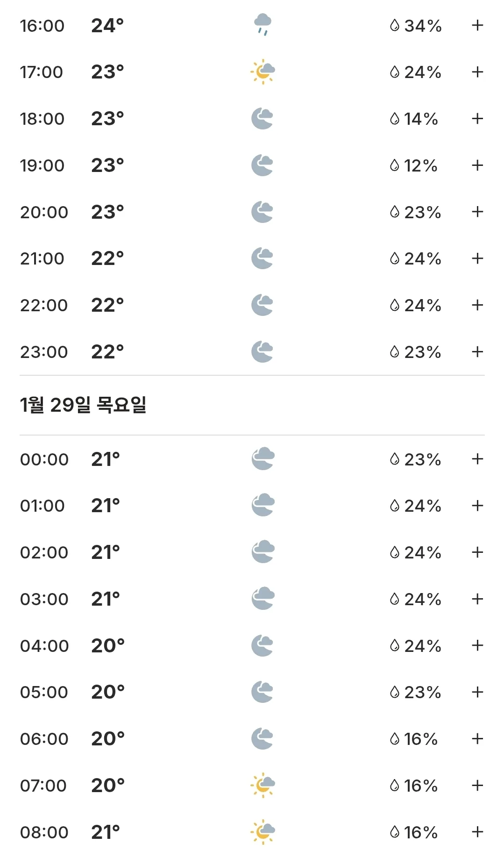This screenshot has width=504, height=851.
Task: Expand the 08:00 hourly forecast
Action: point(477,832)
